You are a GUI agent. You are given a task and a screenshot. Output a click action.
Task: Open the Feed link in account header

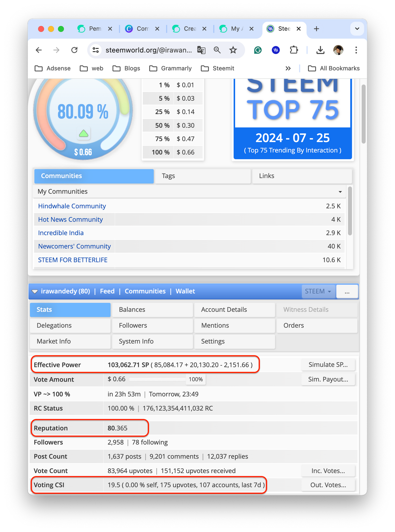[x=107, y=291]
